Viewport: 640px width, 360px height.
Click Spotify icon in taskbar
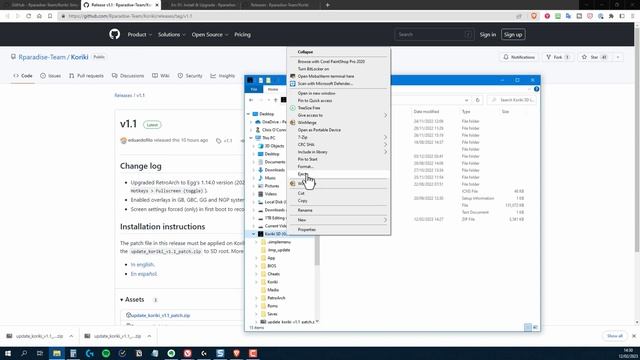coord(106,353)
